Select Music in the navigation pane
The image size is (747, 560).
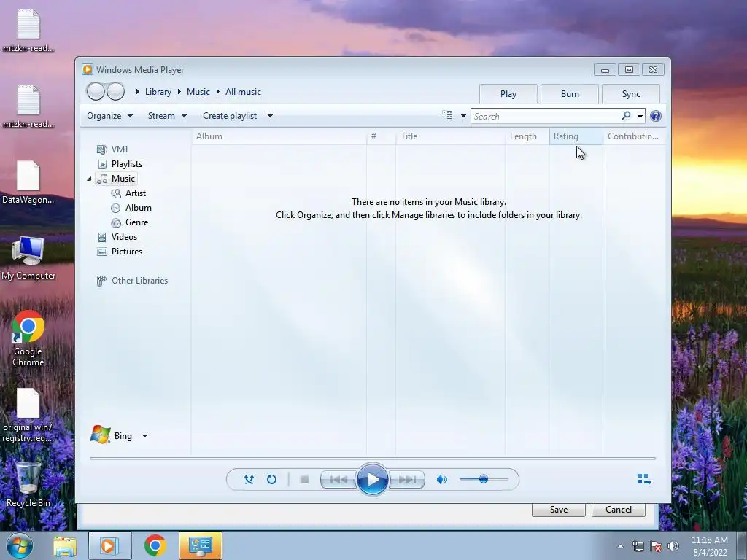116,179
